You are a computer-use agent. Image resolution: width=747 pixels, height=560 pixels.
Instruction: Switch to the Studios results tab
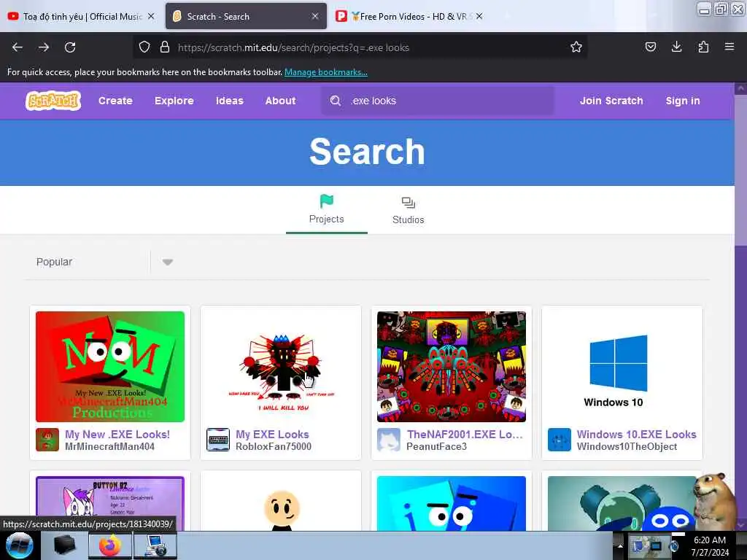(x=409, y=210)
